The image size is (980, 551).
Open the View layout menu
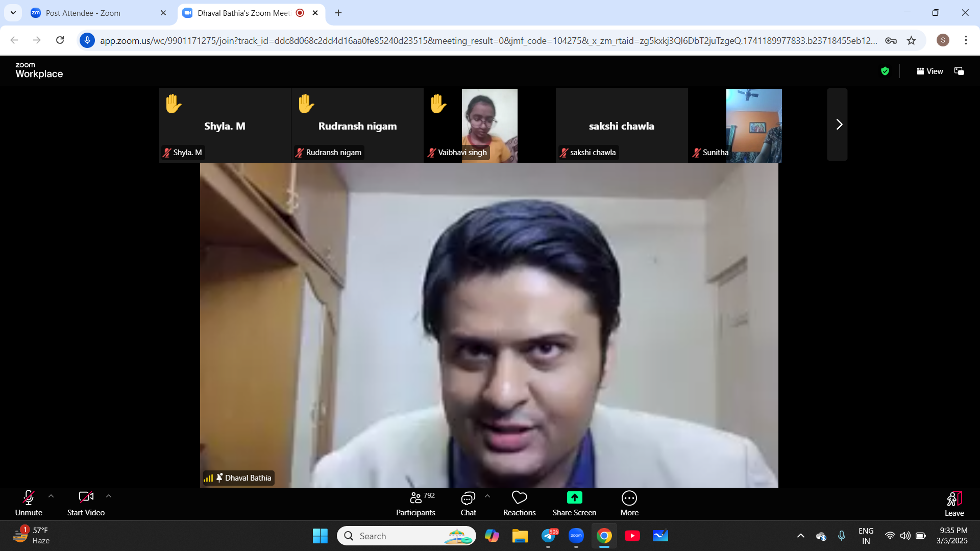[x=929, y=71]
